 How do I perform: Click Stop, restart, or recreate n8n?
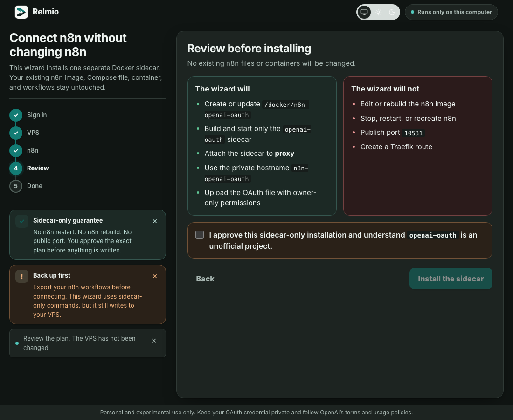tap(408, 119)
